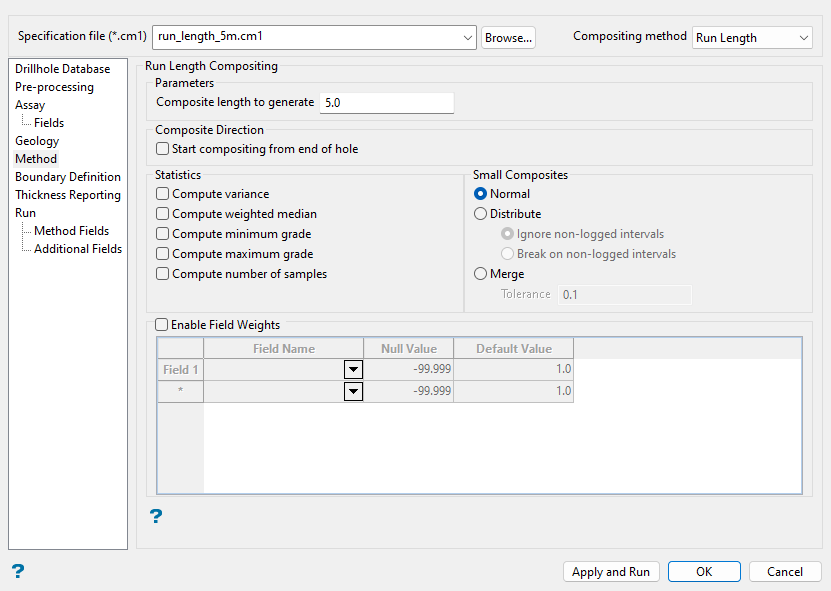Open the new-row field name dropdown arrow
This screenshot has height=591, width=831.
pos(352,391)
